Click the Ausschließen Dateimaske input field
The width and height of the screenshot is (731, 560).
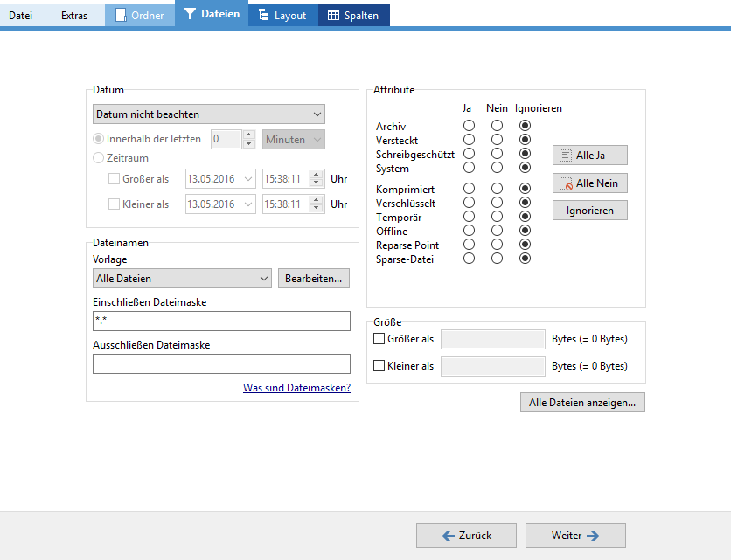tap(221, 363)
